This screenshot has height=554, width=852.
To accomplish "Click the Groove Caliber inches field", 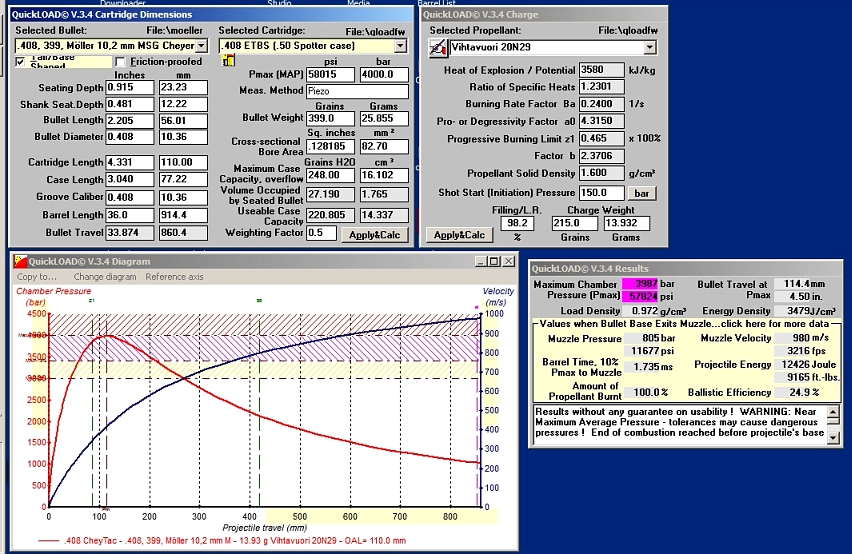I will [x=130, y=197].
